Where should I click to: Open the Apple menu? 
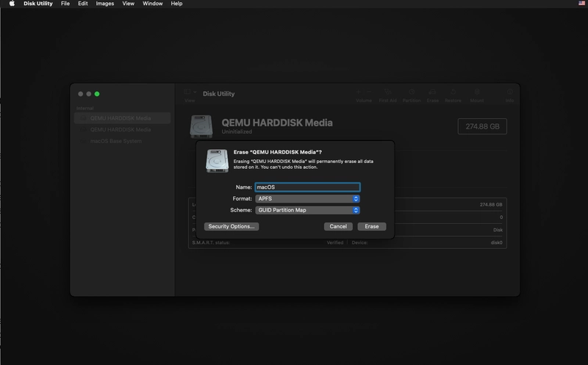point(12,4)
